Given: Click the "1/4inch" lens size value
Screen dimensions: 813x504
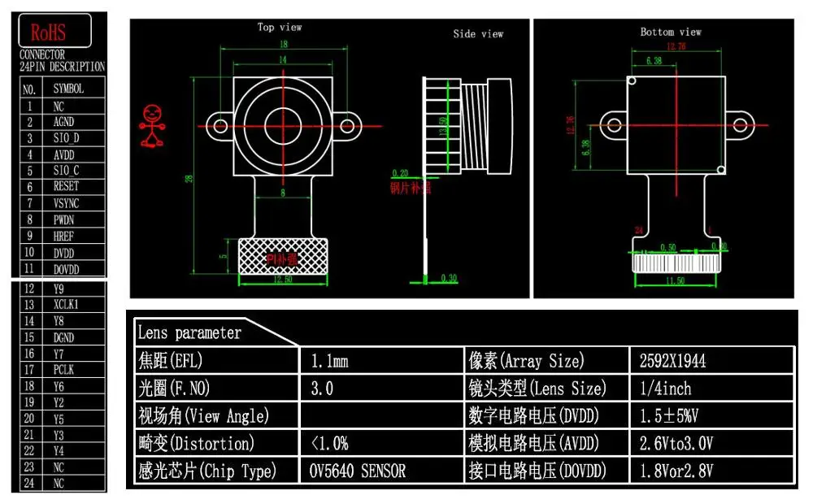Looking at the screenshot, I should (665, 389).
